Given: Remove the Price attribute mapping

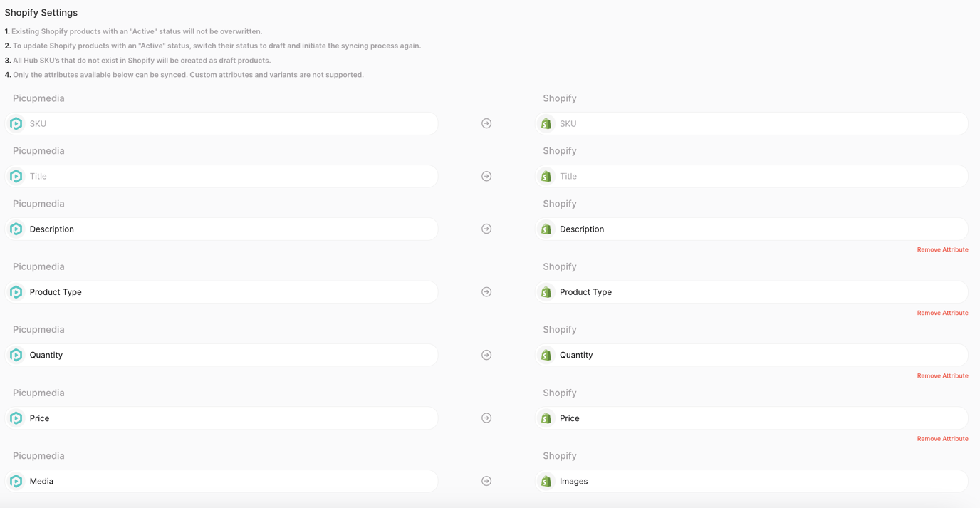Looking at the screenshot, I should point(942,438).
